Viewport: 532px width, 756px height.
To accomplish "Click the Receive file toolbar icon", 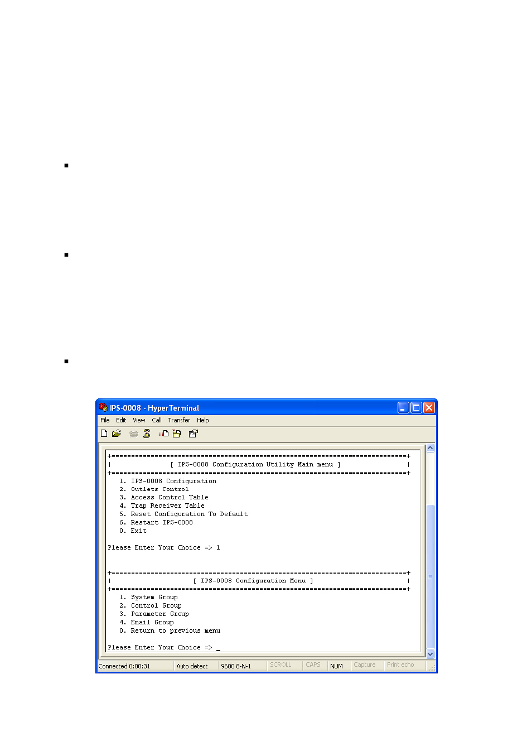I will pyautogui.click(x=177, y=434).
